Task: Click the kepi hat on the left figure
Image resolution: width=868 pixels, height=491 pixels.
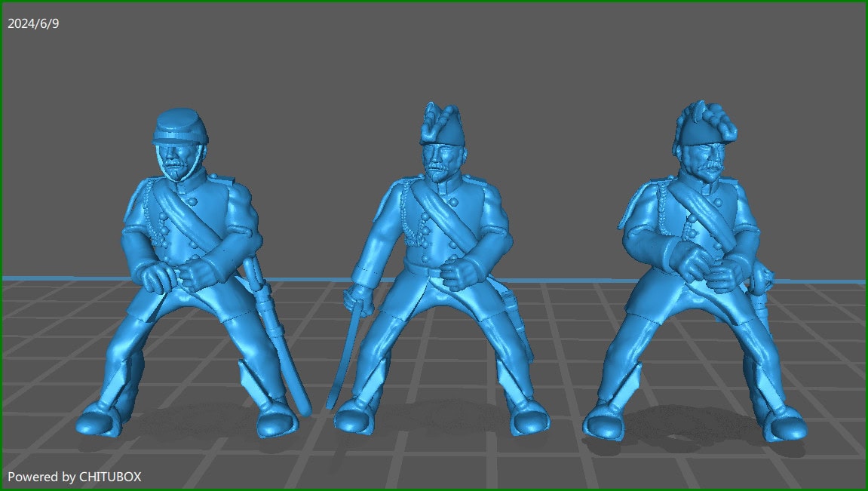Action: click(x=175, y=128)
